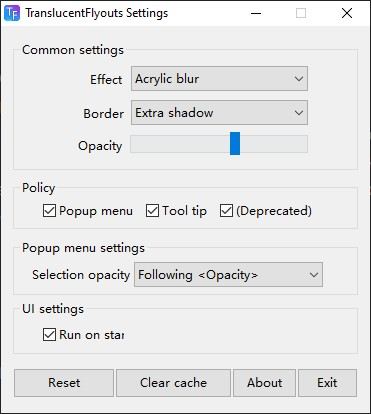This screenshot has width=371, height=414.
Task: Disable the (Deprecated) policy checkbox
Action: click(226, 211)
